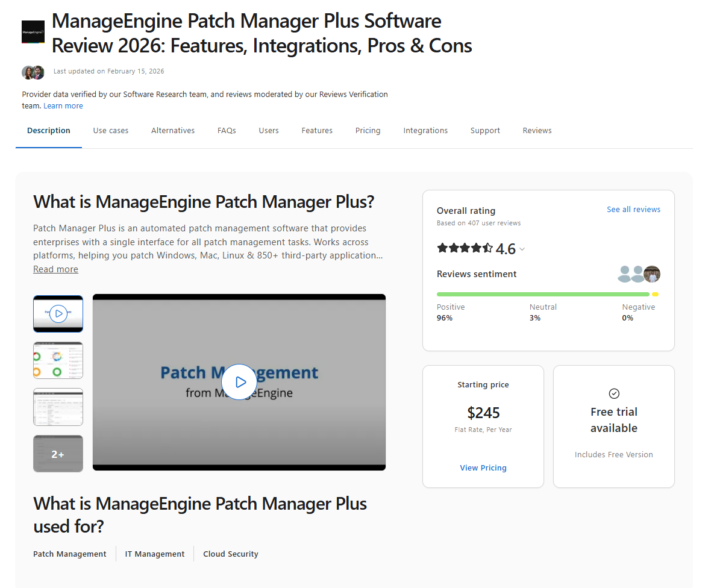Click the star rating icons
Viewport: 711px width, 588px height.
[x=465, y=248]
